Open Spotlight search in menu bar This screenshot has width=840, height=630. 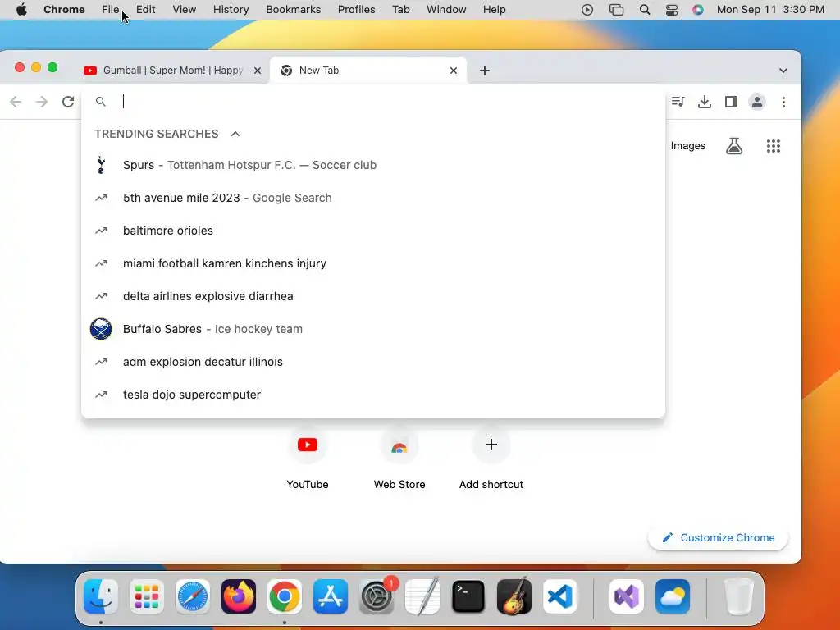(645, 10)
